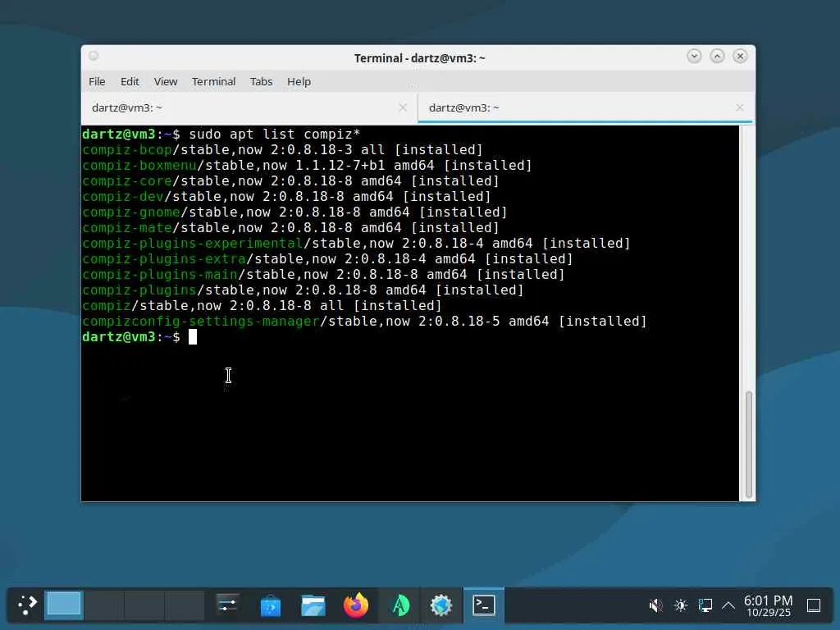840x630 pixels.
Task: Expand the hidden system tray icons
Action: (x=728, y=606)
